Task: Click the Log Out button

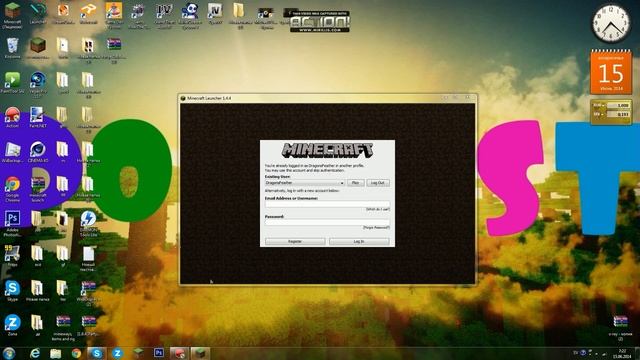Action: click(378, 183)
